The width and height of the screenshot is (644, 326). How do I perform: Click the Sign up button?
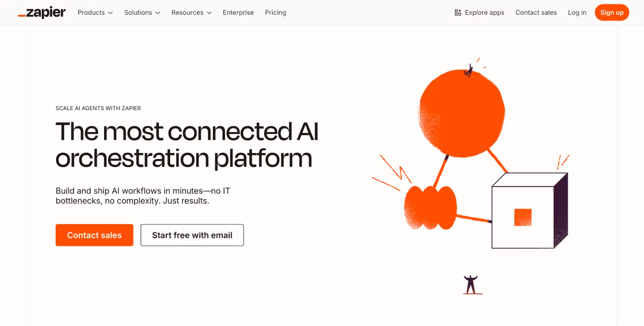[611, 13]
